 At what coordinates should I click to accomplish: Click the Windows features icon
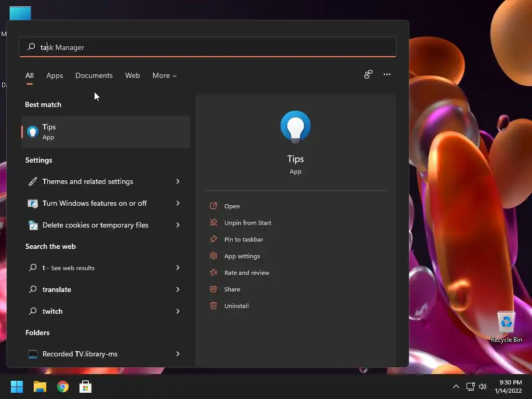(33, 203)
